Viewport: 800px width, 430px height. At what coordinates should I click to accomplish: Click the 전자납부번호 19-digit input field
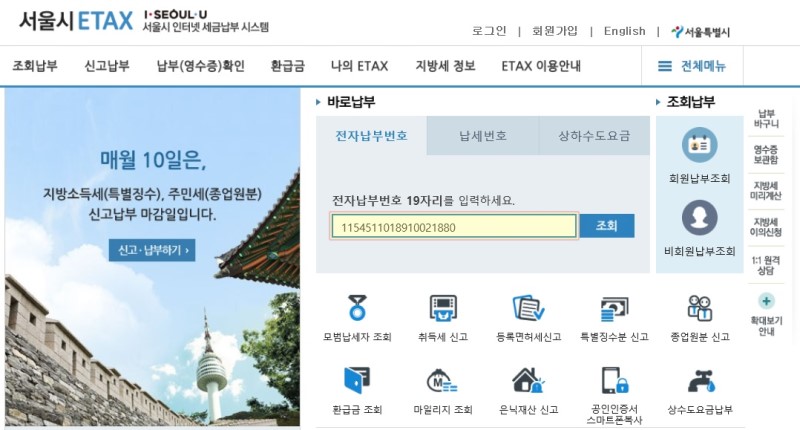tap(454, 226)
